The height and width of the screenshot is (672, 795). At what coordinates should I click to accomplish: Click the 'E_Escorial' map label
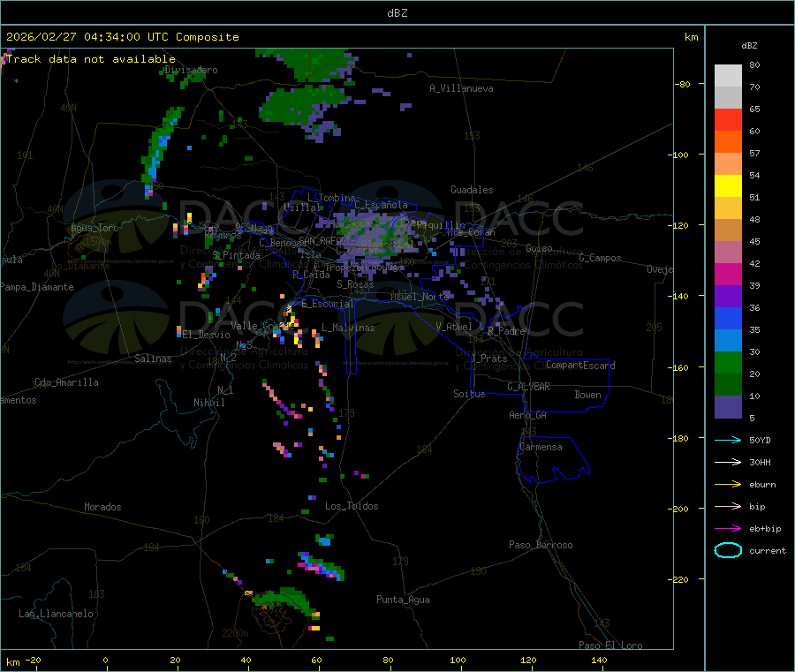(328, 304)
